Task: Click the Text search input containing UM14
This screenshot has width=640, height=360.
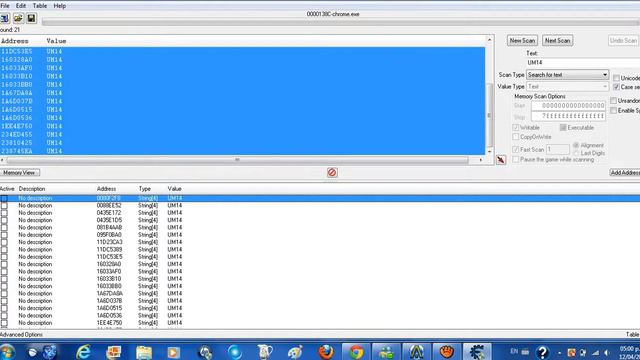Action: coord(583,62)
